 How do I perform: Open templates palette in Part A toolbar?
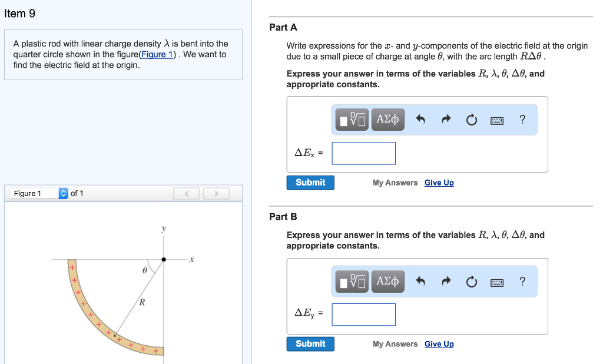coord(353,120)
